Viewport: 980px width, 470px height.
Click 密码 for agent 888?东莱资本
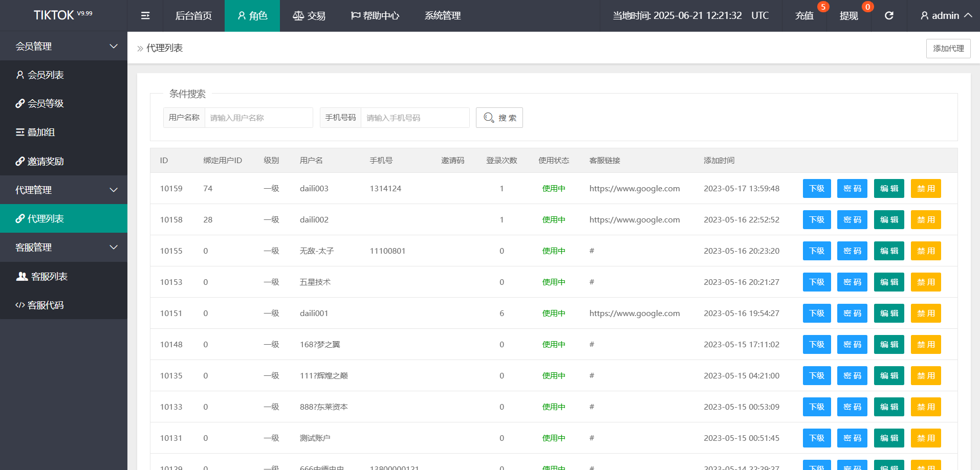click(x=852, y=407)
